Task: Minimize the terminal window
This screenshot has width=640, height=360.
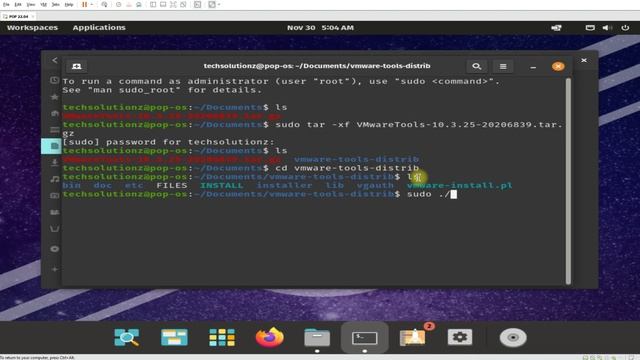Action: pyautogui.click(x=533, y=67)
